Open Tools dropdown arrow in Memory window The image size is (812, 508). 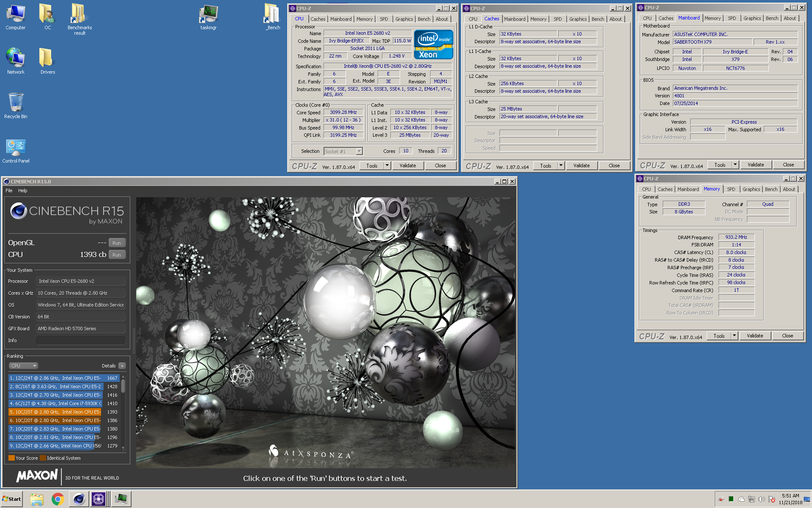pyautogui.click(x=734, y=336)
